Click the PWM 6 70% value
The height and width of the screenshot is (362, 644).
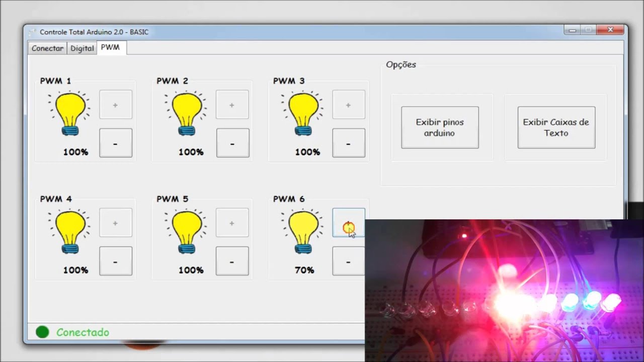[x=304, y=270]
